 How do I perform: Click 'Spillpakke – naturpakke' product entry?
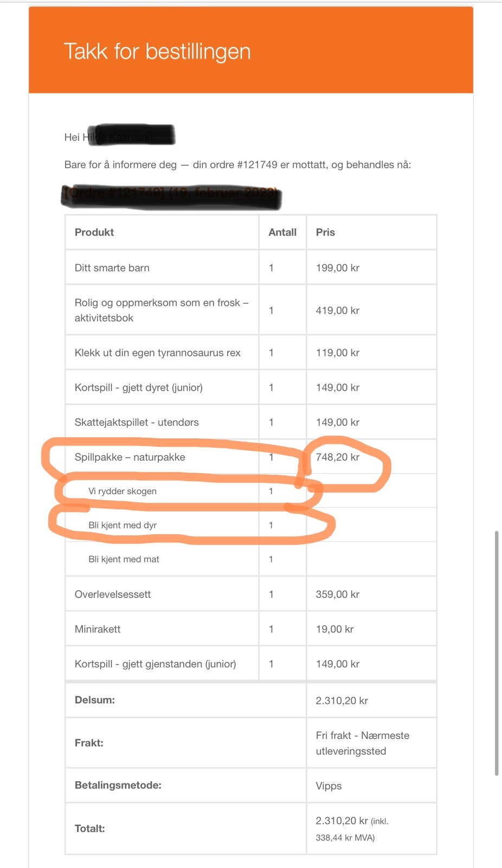click(130, 457)
